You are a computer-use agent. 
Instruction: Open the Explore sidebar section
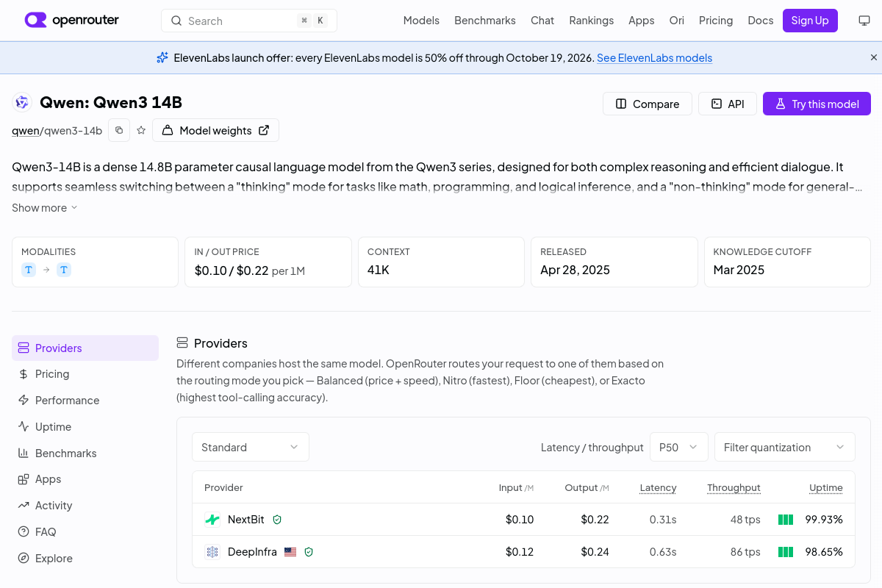pyautogui.click(x=85, y=559)
